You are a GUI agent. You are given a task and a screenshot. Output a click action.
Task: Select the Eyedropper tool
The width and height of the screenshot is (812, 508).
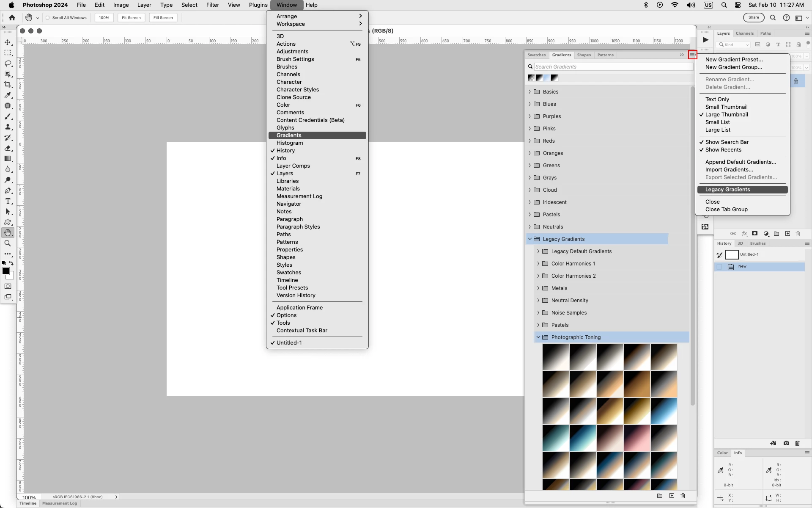(8, 95)
